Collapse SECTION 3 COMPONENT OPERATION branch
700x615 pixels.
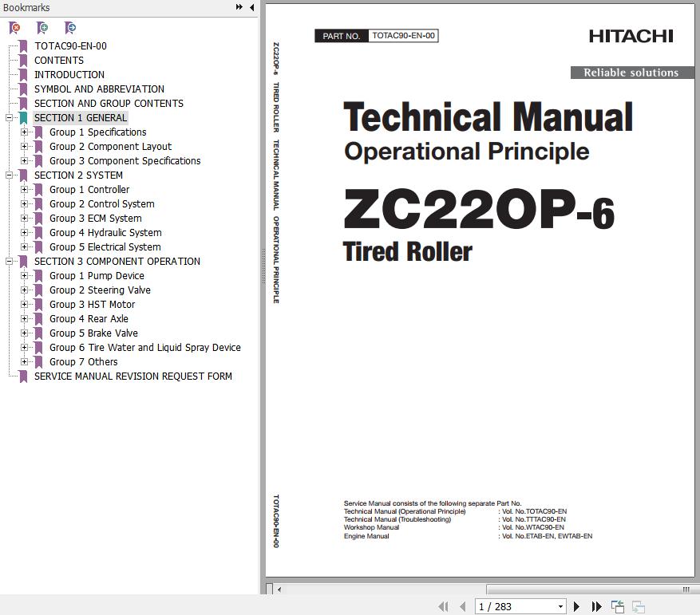tap(9, 262)
